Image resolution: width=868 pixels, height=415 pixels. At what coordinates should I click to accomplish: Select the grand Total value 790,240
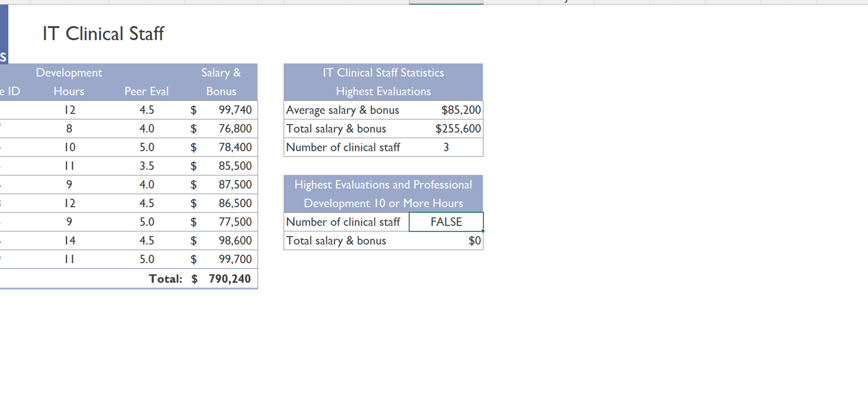(x=229, y=279)
